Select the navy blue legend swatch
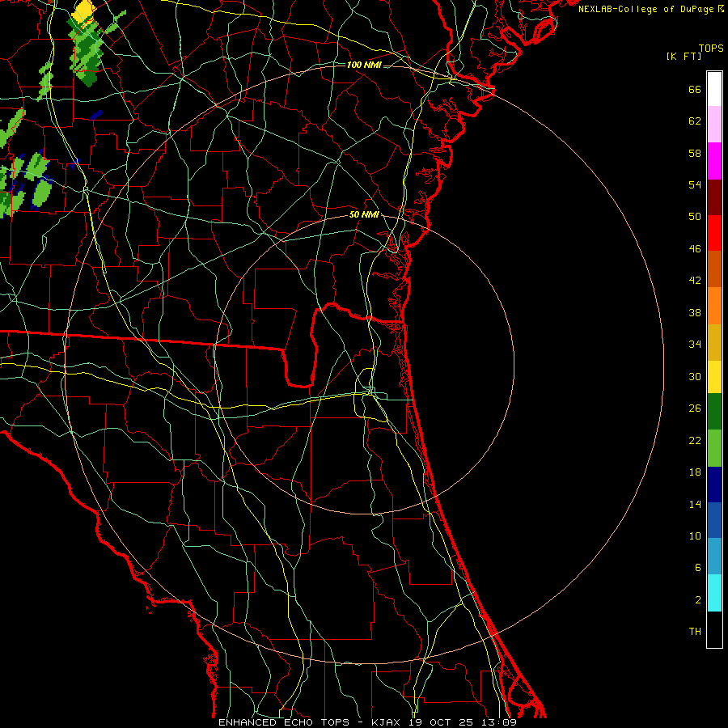Screen dimensions: 728x728 (714, 485)
